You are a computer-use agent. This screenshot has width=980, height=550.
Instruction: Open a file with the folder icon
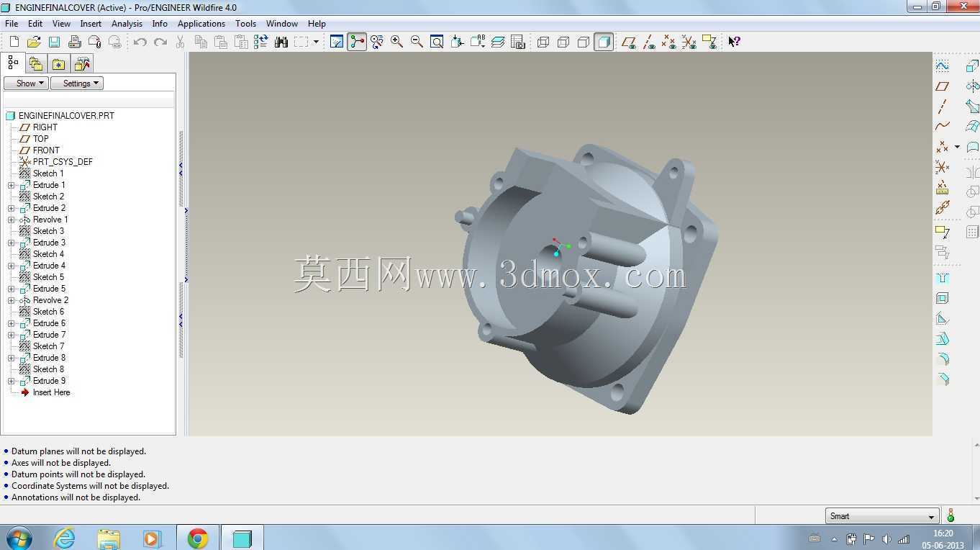(x=34, y=42)
